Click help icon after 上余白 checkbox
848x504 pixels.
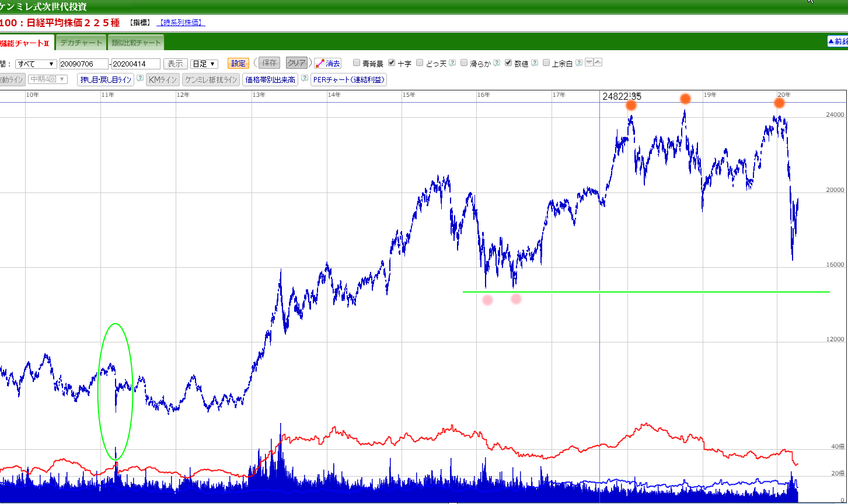(x=579, y=64)
